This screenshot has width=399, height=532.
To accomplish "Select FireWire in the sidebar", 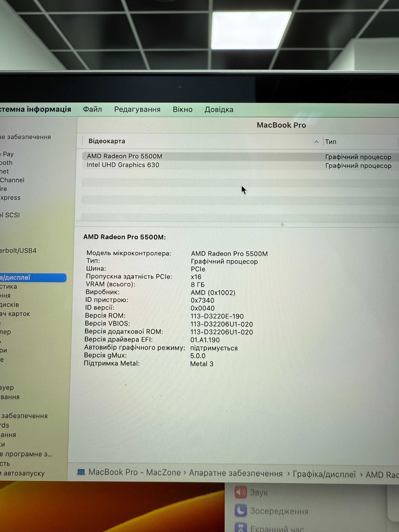I will pos(4,189).
